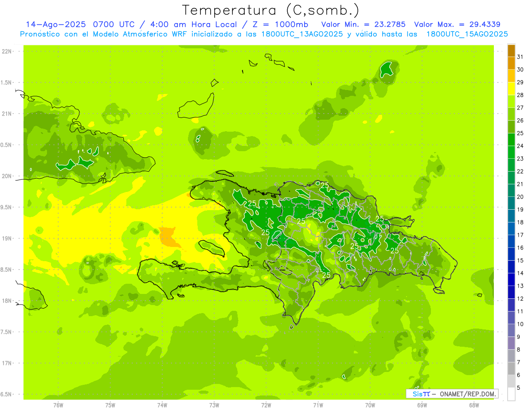Click the legend value label "27"
Image resolution: width=532 pixels, height=411 pixels.
click(x=520, y=108)
